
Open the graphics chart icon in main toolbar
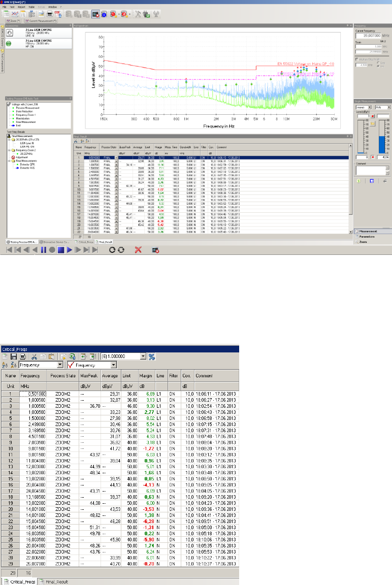tap(15, 14)
